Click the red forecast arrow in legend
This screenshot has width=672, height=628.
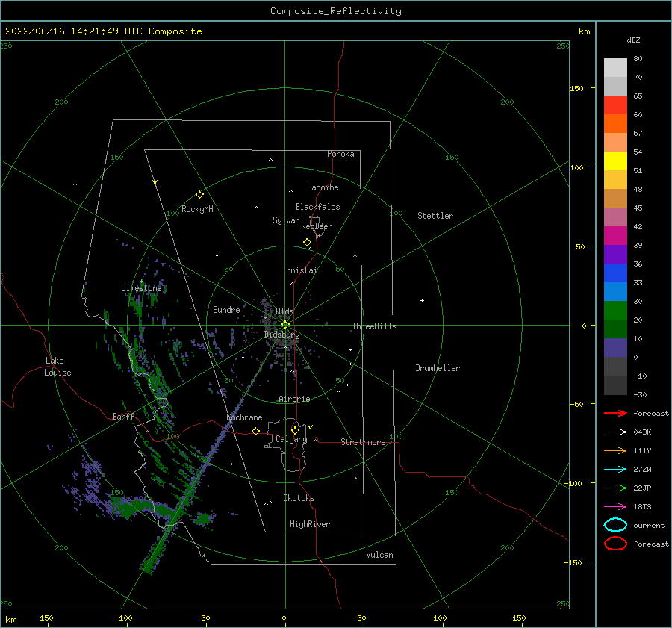coord(615,413)
